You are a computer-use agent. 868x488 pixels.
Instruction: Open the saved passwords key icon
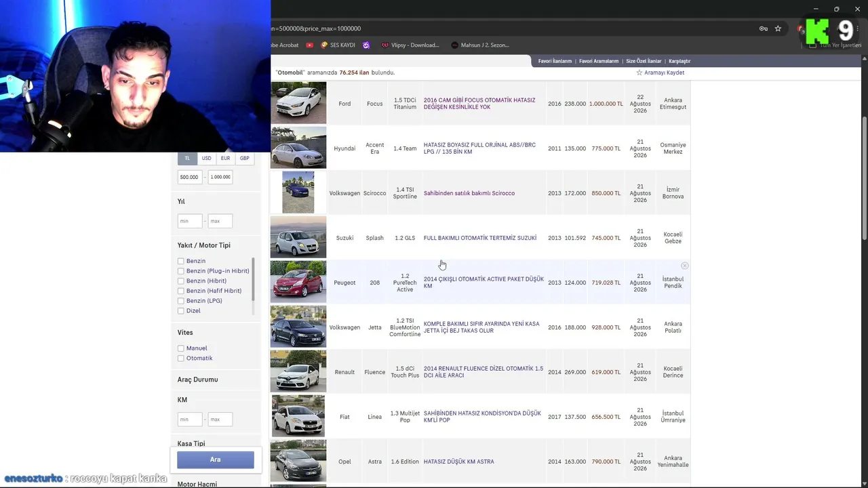(764, 28)
